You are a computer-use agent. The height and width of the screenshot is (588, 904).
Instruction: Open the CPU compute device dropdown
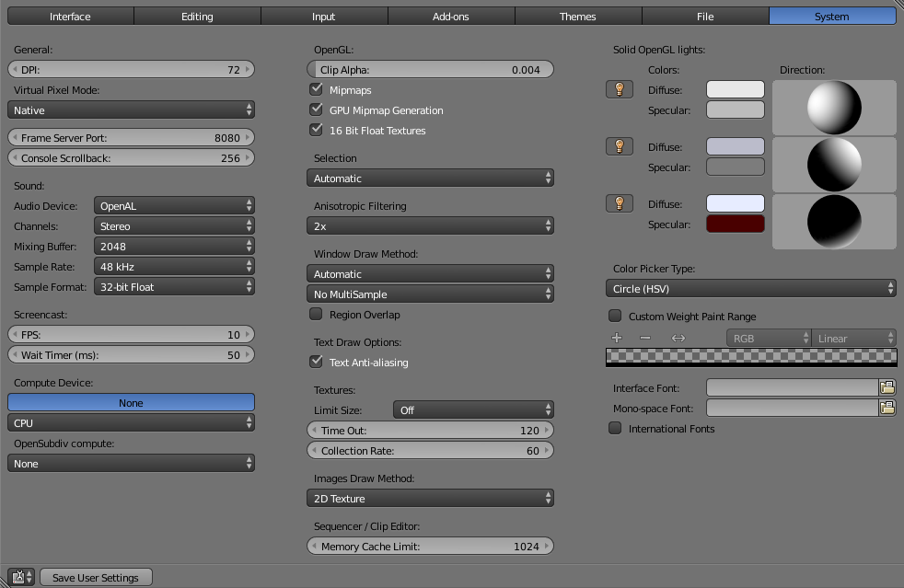tap(131, 422)
